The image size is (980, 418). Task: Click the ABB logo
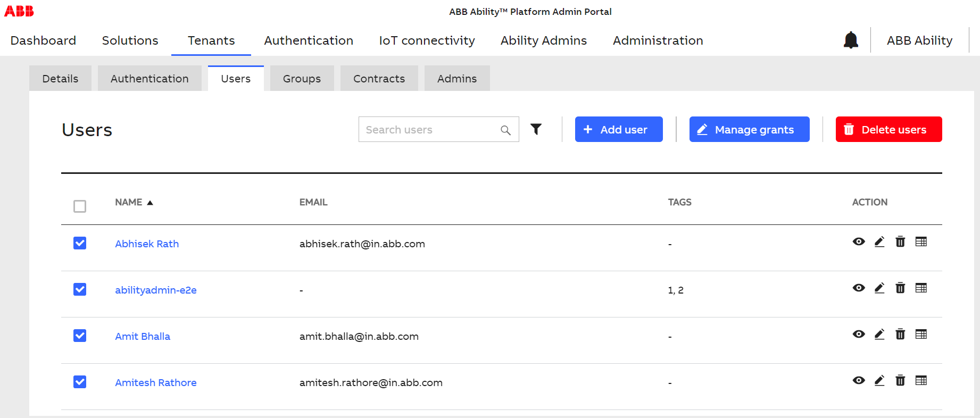click(x=19, y=11)
